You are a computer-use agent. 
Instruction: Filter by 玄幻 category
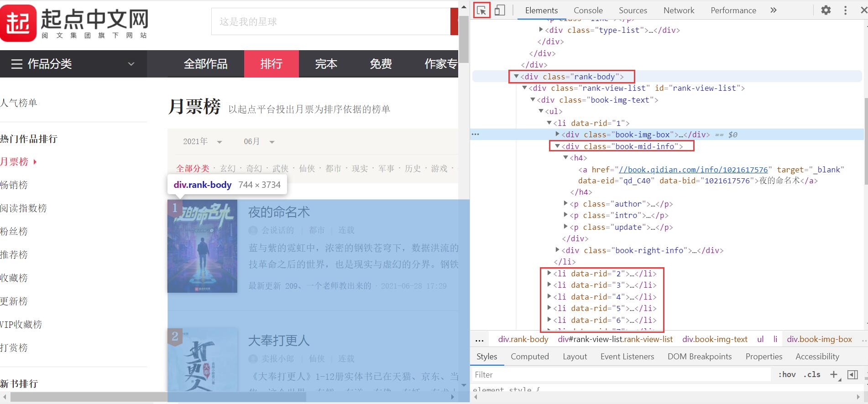(x=228, y=169)
